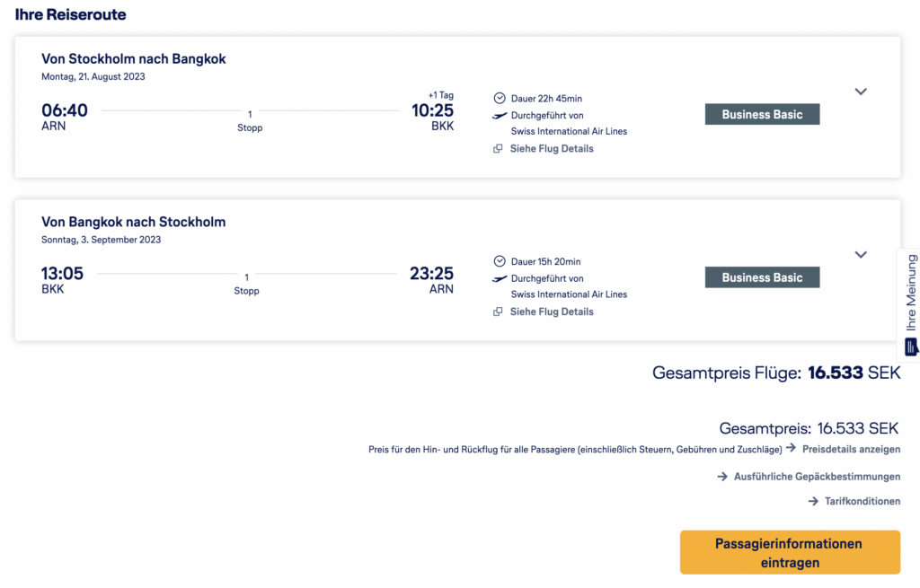Click the popup icon next to return Siehe Flug Details
The image size is (920, 588).
coord(498,312)
